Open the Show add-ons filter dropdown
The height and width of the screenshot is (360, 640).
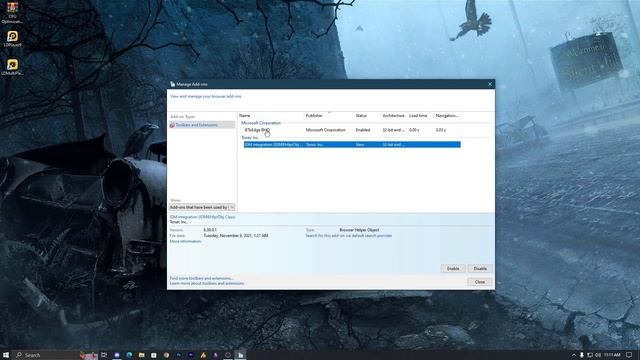(x=202, y=207)
